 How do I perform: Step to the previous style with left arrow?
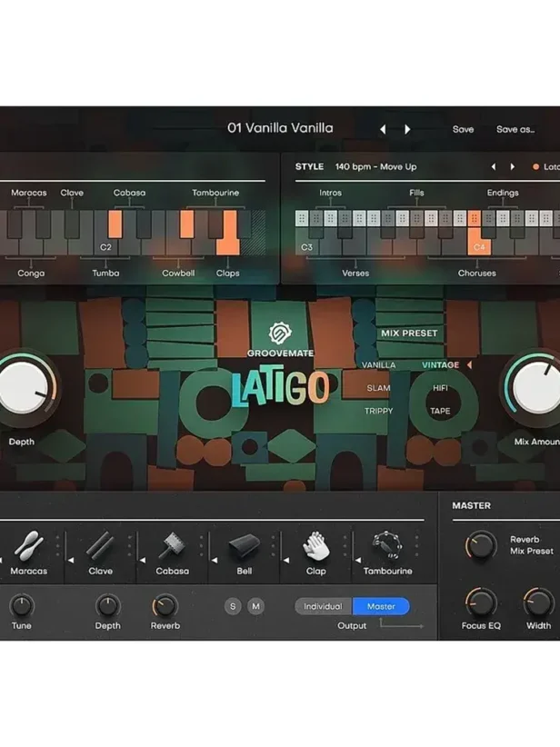[494, 166]
